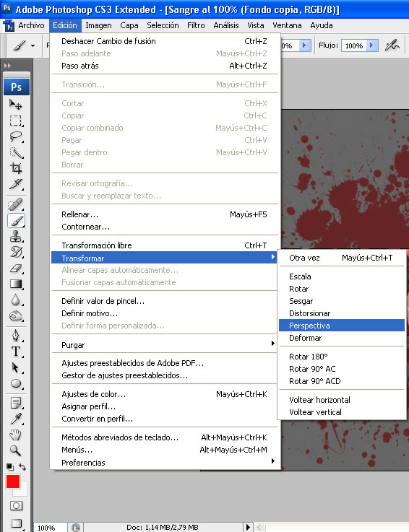Select the Eraser tool
This screenshot has height=532, width=409.
coord(16,269)
